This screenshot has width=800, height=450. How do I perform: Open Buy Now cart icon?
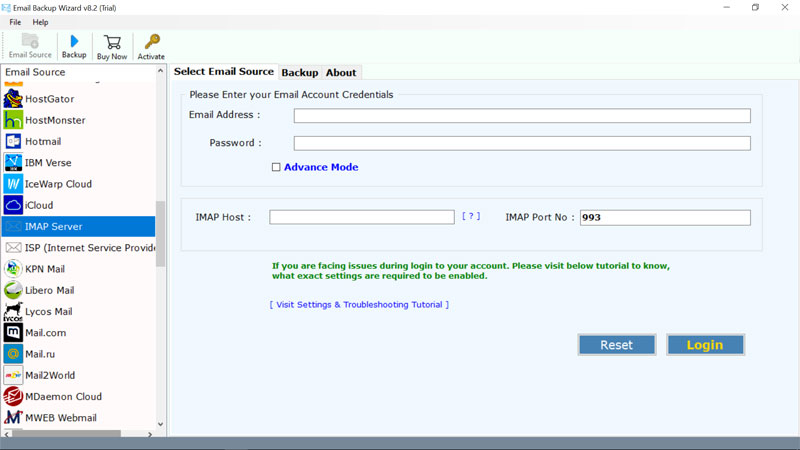click(x=112, y=42)
